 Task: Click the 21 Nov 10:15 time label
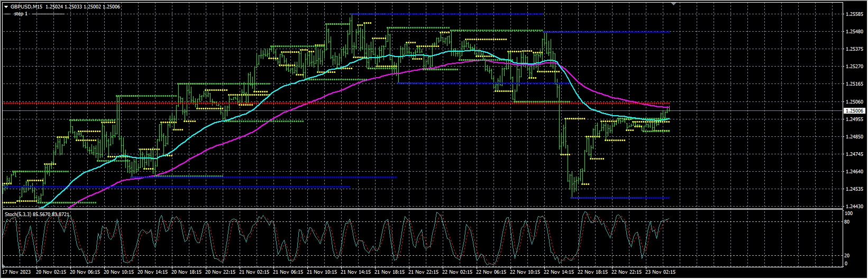323,273
